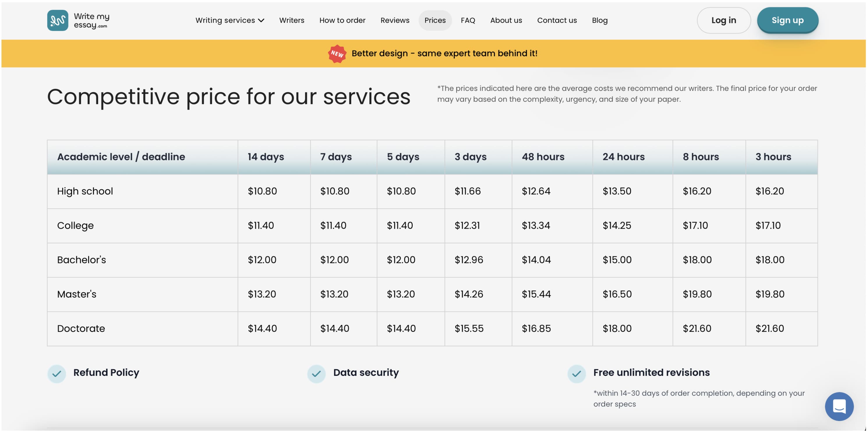
Task: Click the Write my essay logo icon
Action: (58, 20)
